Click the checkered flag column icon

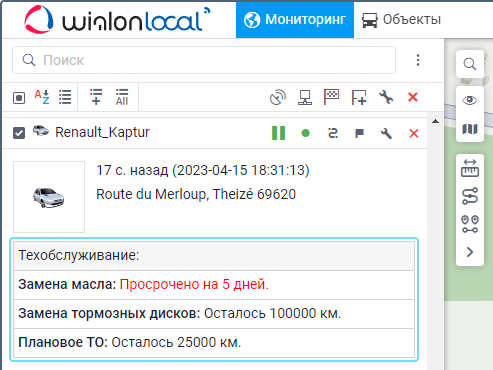click(331, 97)
